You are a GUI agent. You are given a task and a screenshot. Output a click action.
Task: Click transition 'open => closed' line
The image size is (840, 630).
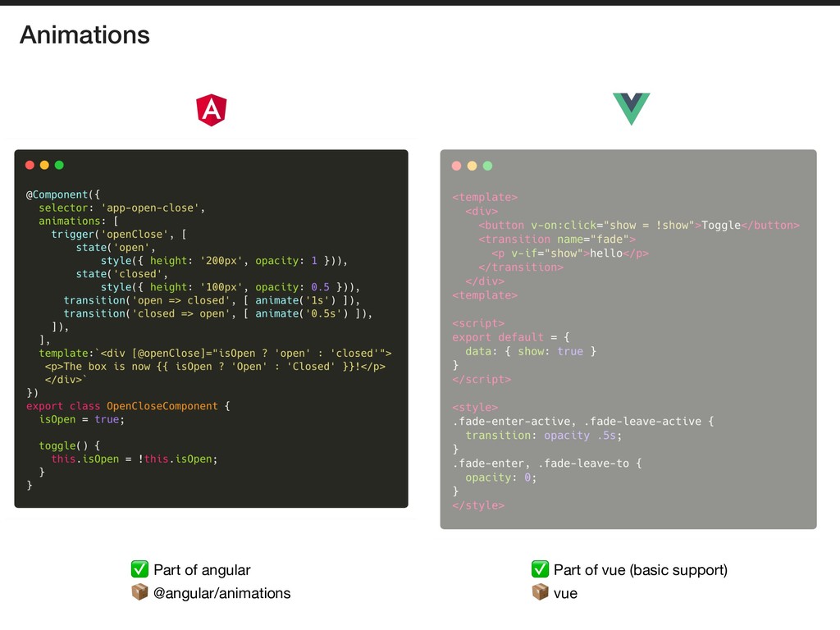(x=212, y=300)
